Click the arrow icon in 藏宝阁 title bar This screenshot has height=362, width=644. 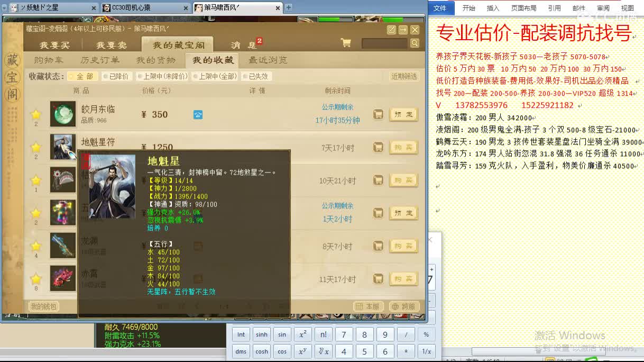click(x=403, y=30)
